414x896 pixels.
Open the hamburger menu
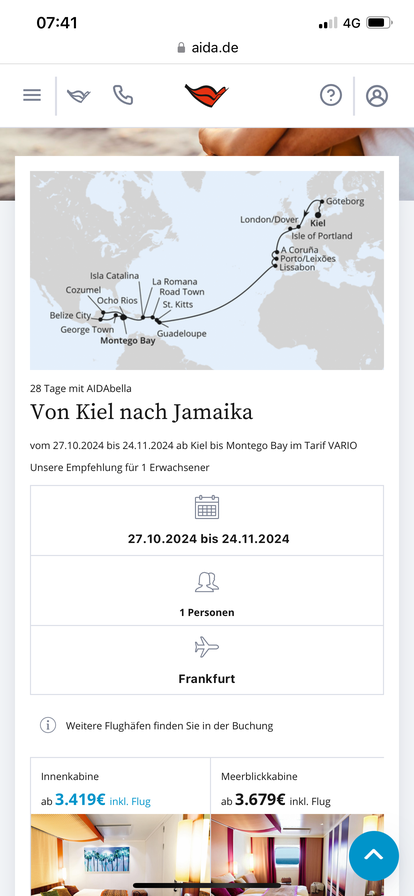[32, 95]
